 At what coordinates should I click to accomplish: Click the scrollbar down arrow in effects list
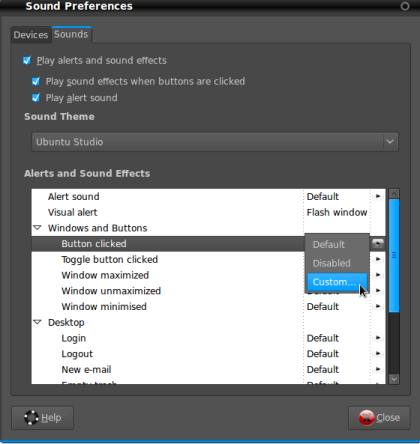click(394, 379)
